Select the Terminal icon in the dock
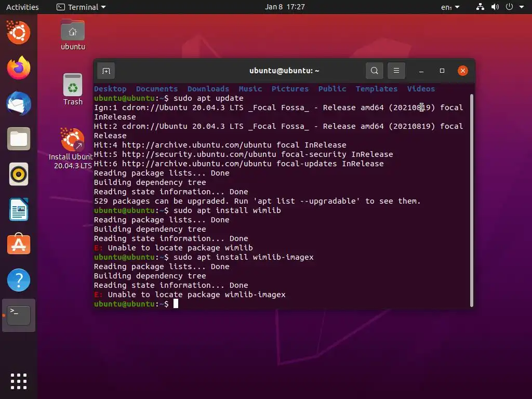Screen dimensions: 532x399 pyautogui.click(x=18, y=315)
